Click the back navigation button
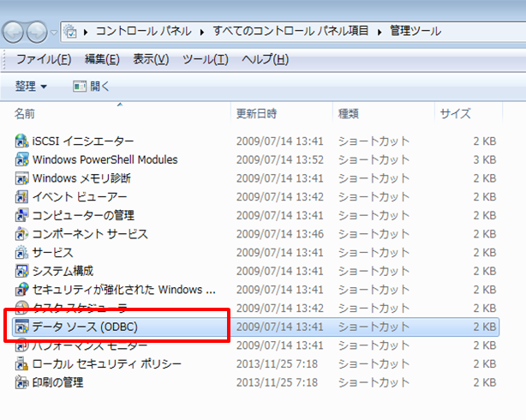526x420 pixels. pyautogui.click(x=15, y=32)
